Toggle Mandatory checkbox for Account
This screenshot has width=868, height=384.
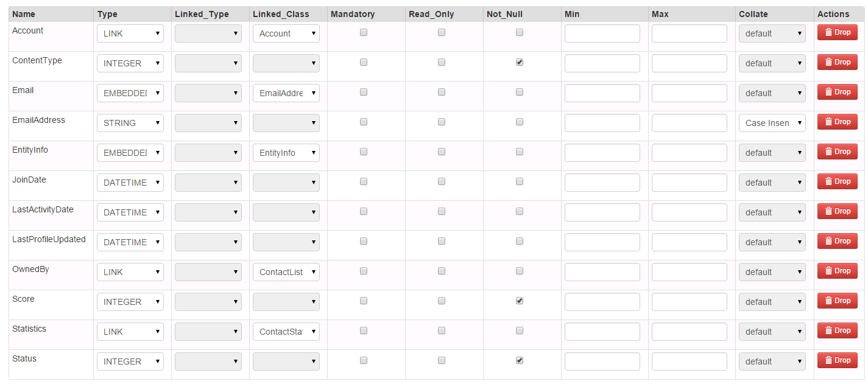tap(364, 32)
